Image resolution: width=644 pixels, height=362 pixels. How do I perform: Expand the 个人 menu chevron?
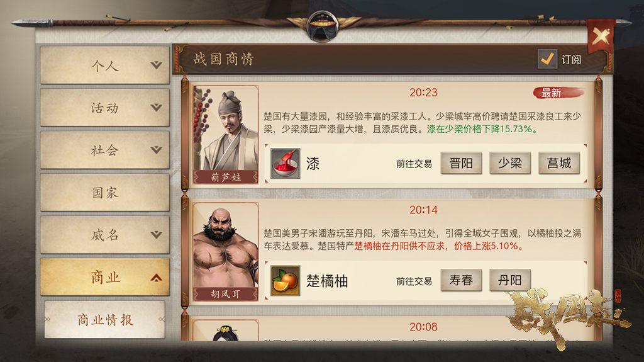pyautogui.click(x=156, y=65)
